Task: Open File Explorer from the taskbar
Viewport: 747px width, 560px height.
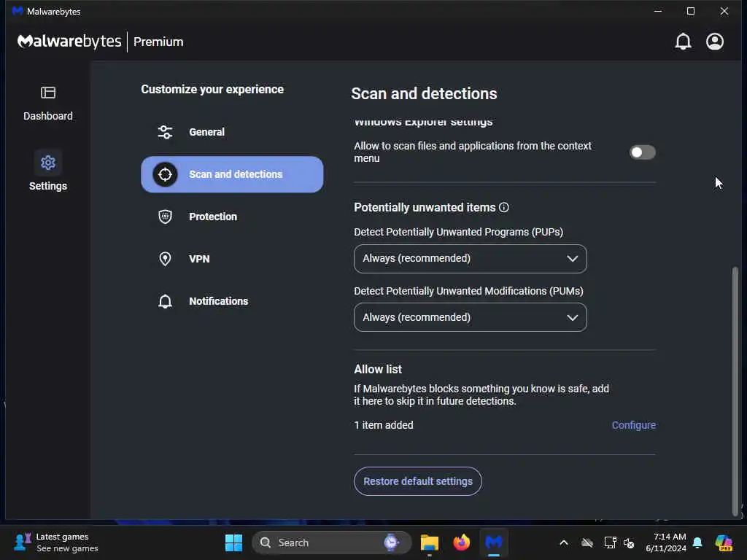Action: tap(429, 542)
